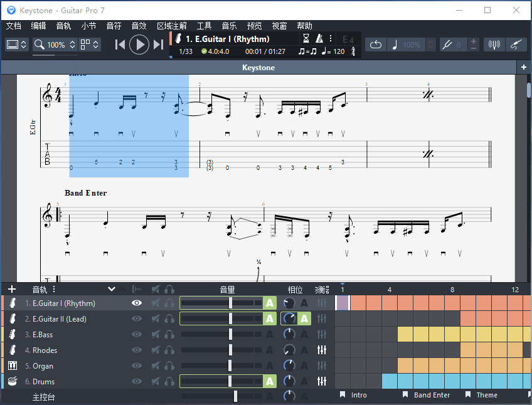The image size is (532, 405).
Task: Click the Organ track keyboard icon
Action: (13, 366)
